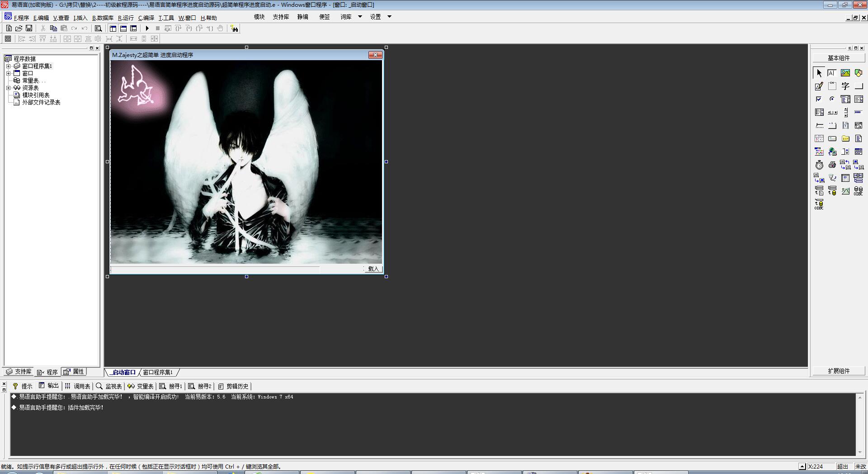Click the output panel vertical scrollbar

[x=860, y=425]
